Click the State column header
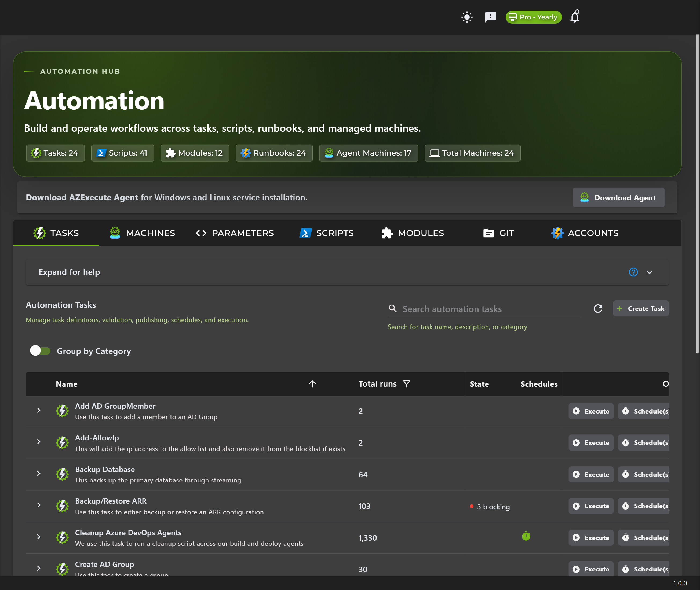Viewport: 700px width, 590px height. pos(479,384)
